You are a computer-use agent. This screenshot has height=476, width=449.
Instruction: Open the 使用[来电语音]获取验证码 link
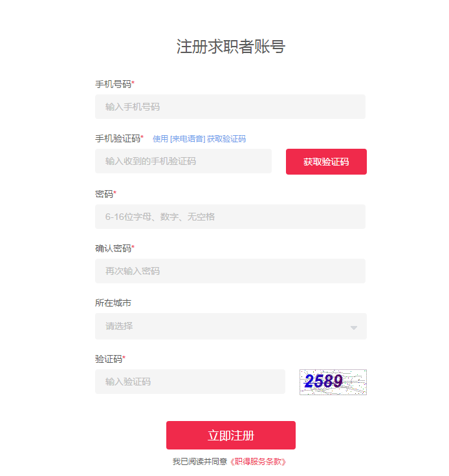pos(199,139)
